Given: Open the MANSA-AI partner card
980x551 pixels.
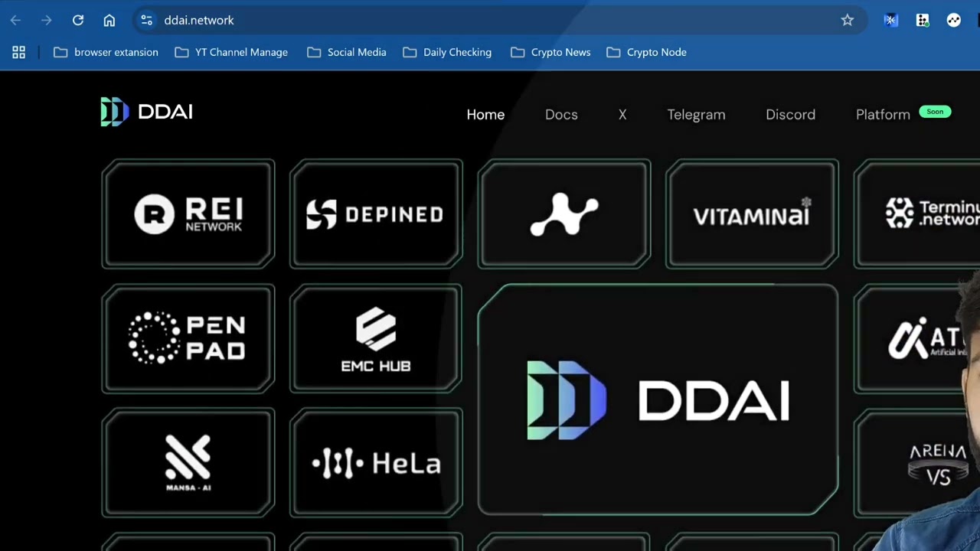Looking at the screenshot, I should point(188,463).
